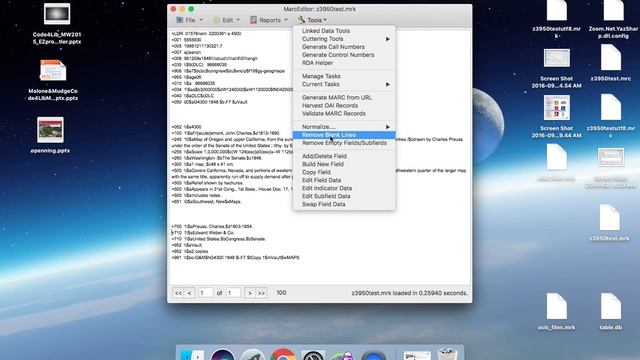Select openning.pptx desktop file
640x360 pixels.
(50, 135)
